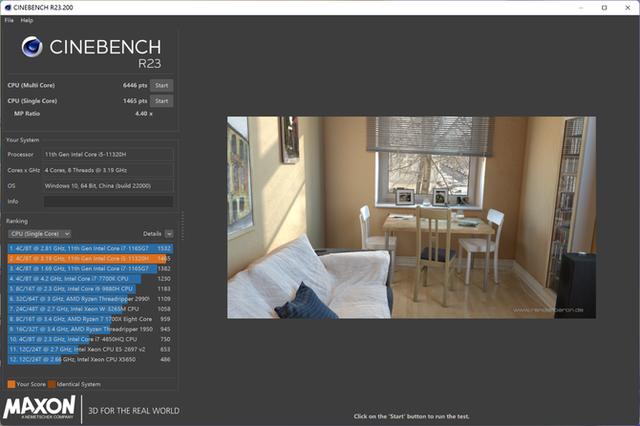Select the Core i7-1165G7 2.81 GHz ranking entry
Image resolution: width=640 pixels, height=426 pixels.
click(90, 246)
